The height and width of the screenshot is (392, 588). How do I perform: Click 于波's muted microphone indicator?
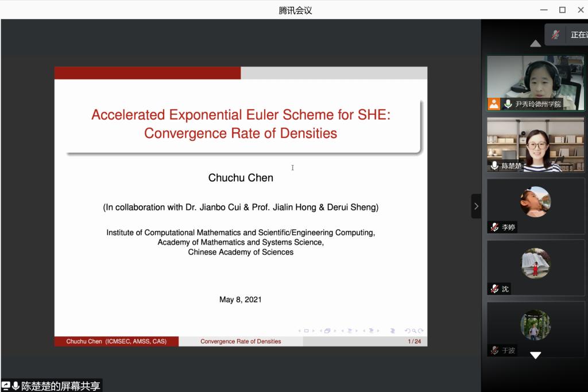[x=494, y=350]
